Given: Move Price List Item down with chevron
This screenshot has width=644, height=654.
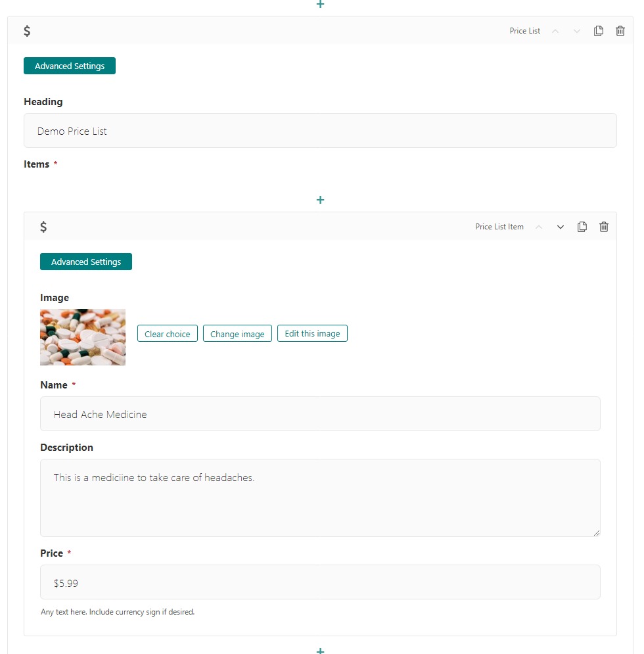Looking at the screenshot, I should 560,227.
